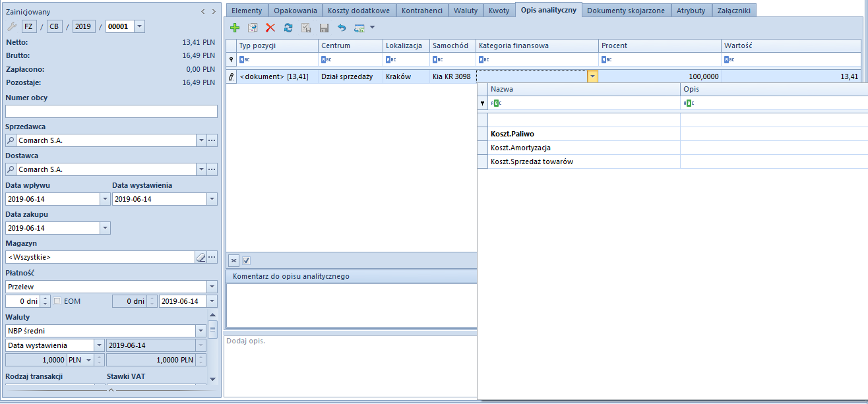Image resolution: width=868 pixels, height=404 pixels.
Task: Open the payment due date 2019-06-14 dropdown
Action: click(212, 301)
